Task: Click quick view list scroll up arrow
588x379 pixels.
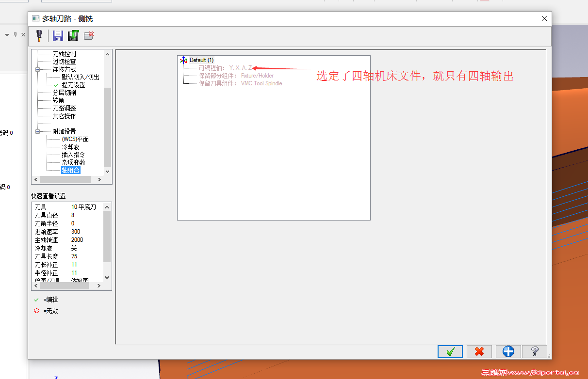Action: tap(107, 206)
